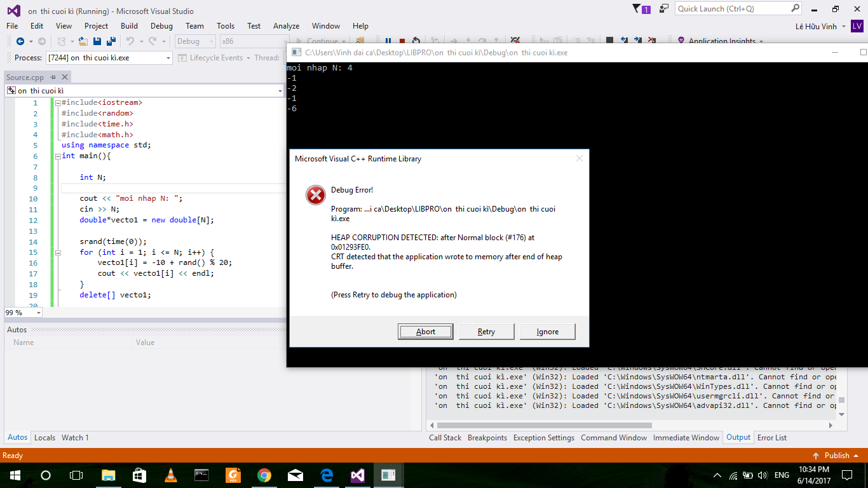This screenshot has height=488, width=868.
Task: Click the Application Insights lightbulb icon
Action: pyautogui.click(x=681, y=41)
